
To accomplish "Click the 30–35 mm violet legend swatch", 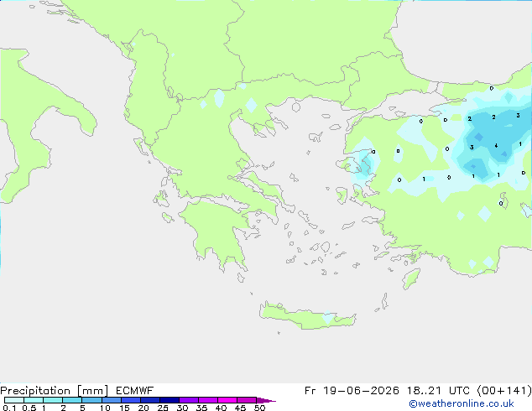I will tap(189, 400).
